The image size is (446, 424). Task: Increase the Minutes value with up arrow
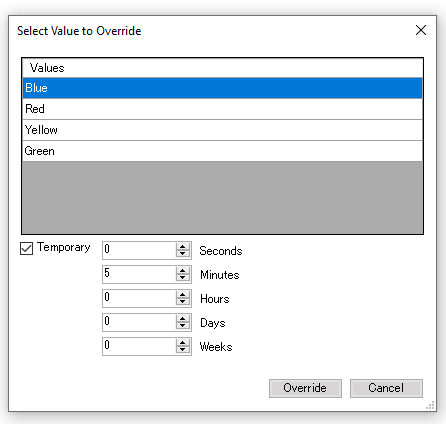tap(182, 271)
